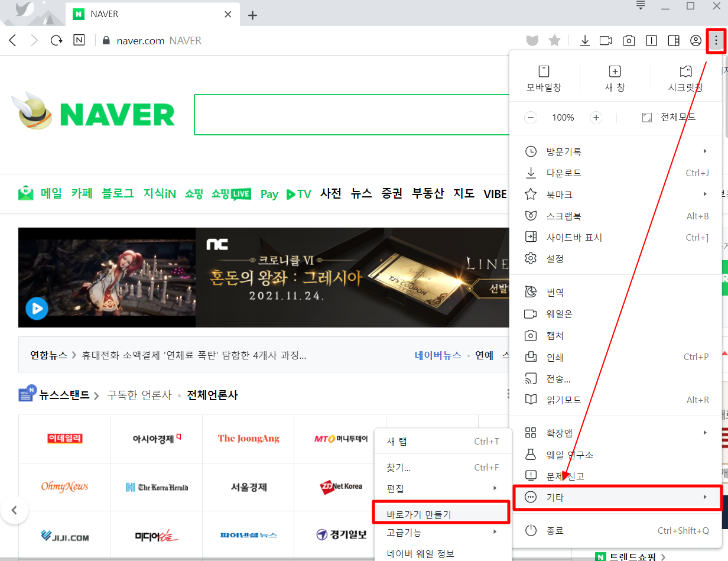Open the 쇼핑LIVE link
This screenshot has width=728, height=561.
point(231,194)
